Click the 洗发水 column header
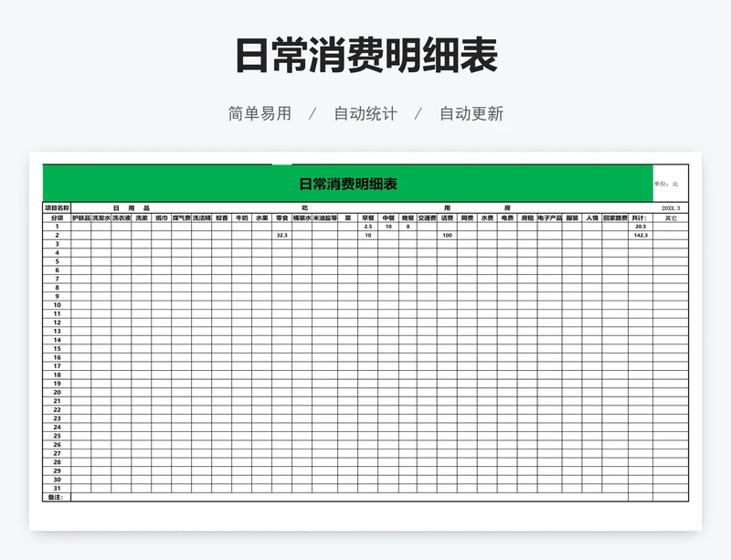 pos(101,217)
